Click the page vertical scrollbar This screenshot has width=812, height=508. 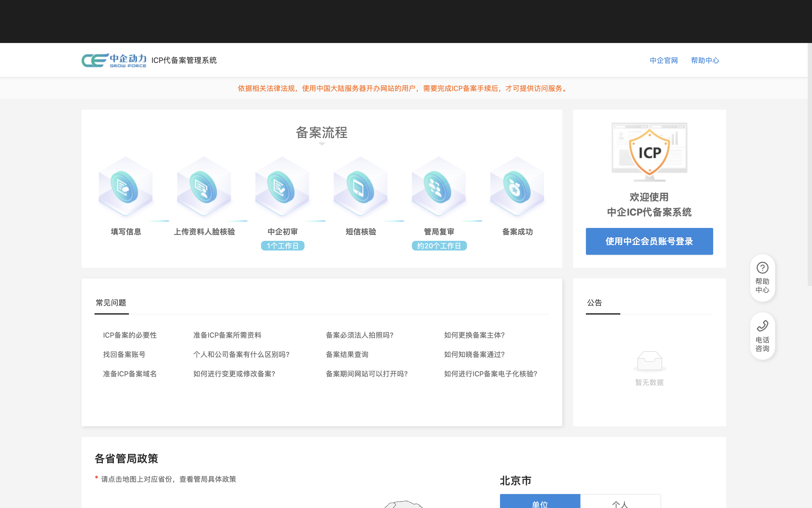(x=810, y=164)
